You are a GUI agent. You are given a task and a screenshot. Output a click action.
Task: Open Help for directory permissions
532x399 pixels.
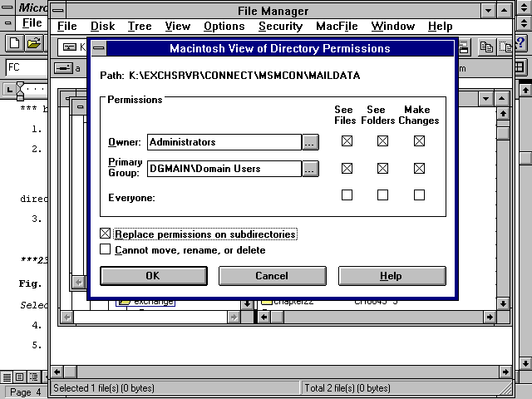pos(392,276)
